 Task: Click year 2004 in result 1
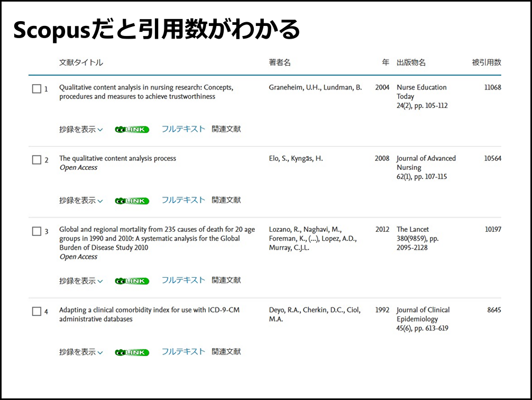(382, 87)
